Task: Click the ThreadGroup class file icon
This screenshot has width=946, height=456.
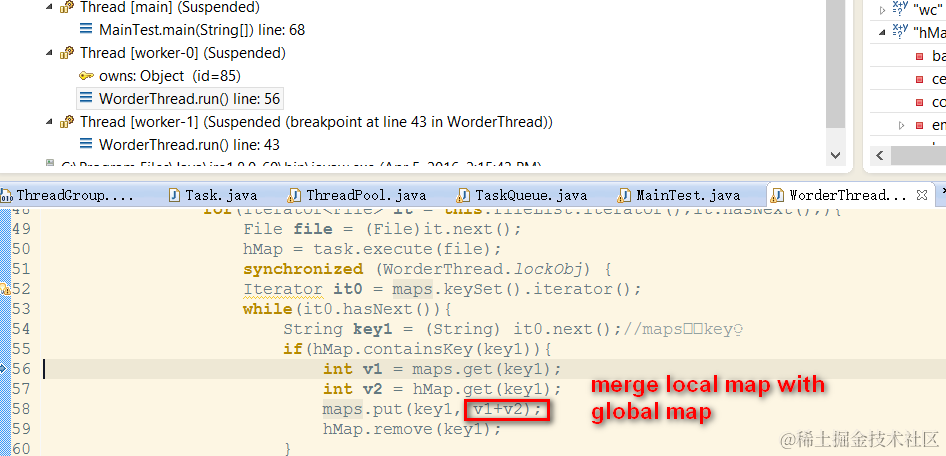Action: click(7, 195)
